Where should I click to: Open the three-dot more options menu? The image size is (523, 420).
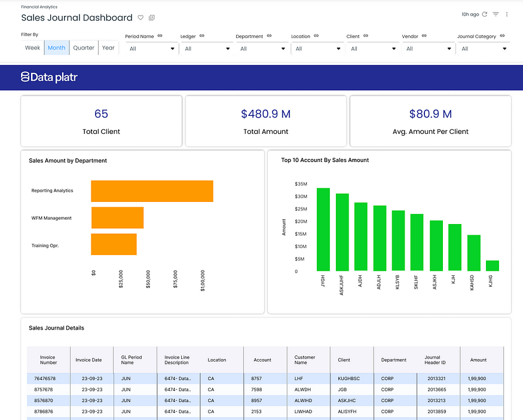coord(507,14)
